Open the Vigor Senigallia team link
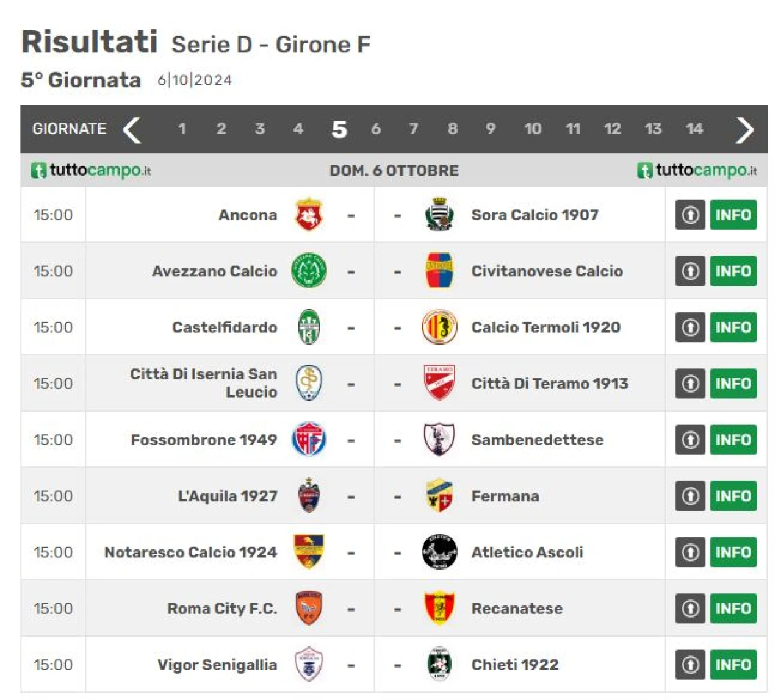Screen dimensions: 781x700 click(x=217, y=665)
